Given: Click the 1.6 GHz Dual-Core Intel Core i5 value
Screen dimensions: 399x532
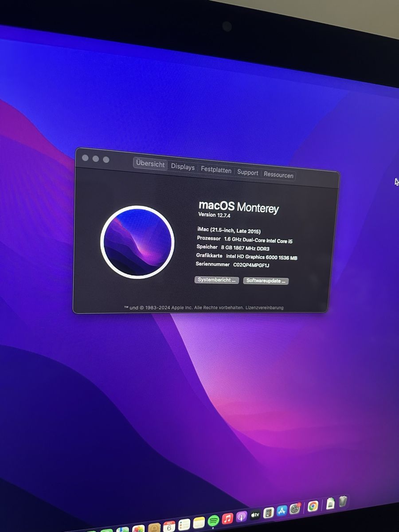Looking at the screenshot, I should point(258,240).
